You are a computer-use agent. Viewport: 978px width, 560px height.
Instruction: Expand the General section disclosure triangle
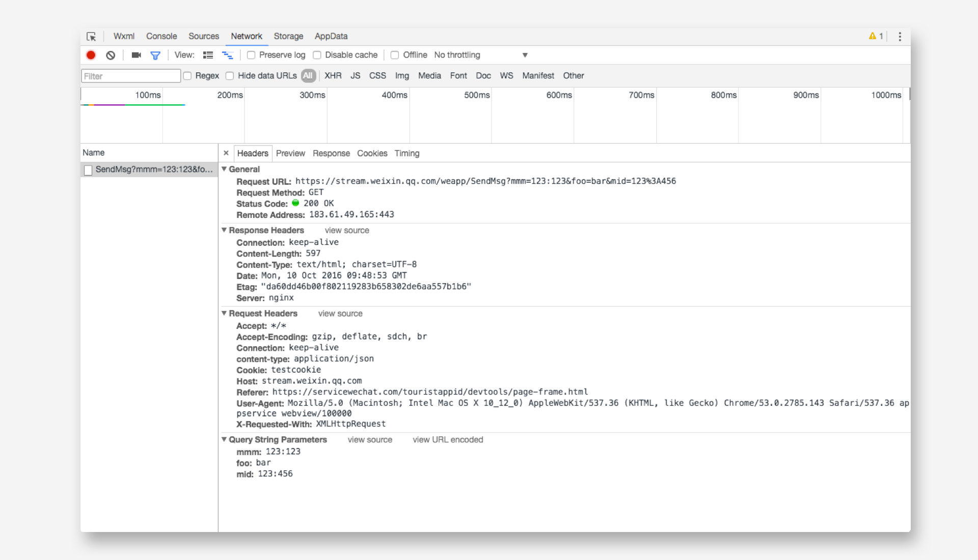pos(225,169)
